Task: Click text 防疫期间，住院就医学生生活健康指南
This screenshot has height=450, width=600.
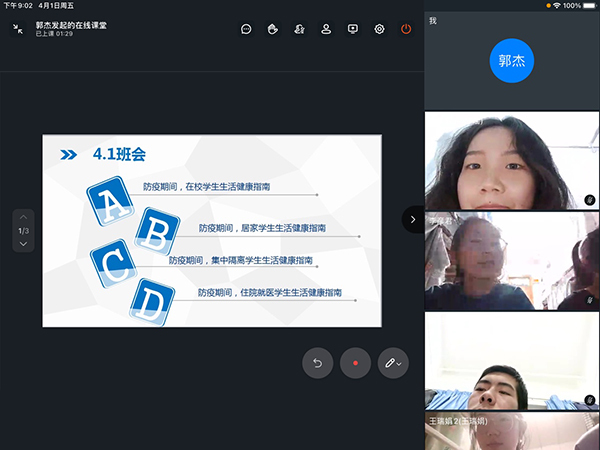Action: (x=270, y=293)
